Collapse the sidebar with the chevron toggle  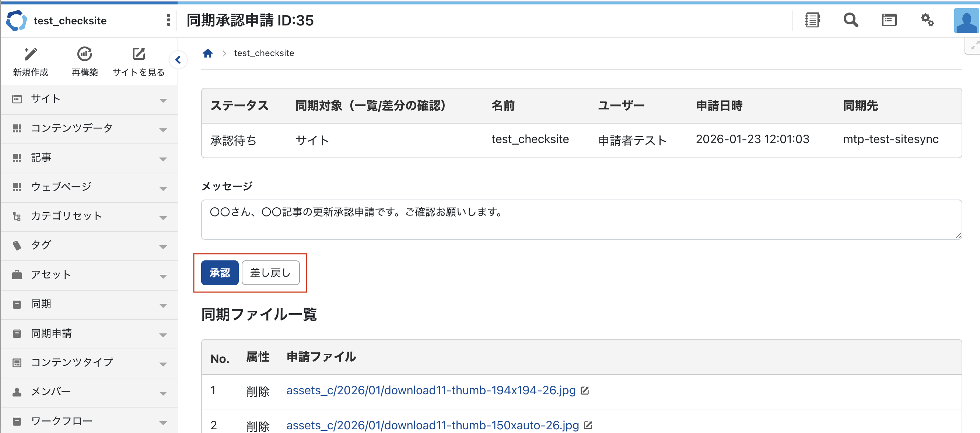click(x=178, y=59)
